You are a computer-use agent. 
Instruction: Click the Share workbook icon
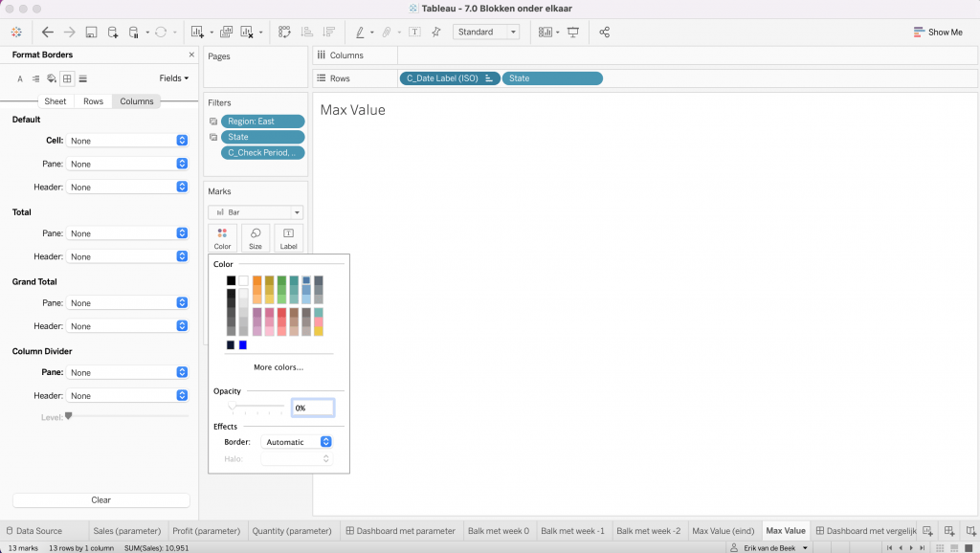[605, 33]
